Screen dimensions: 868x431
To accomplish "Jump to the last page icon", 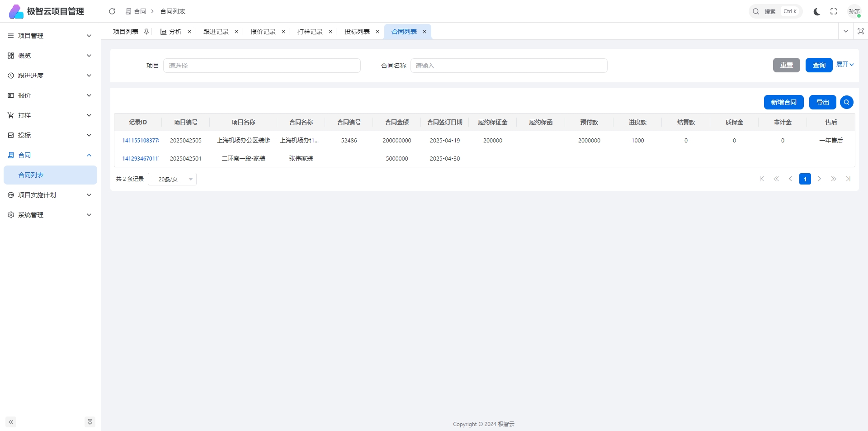I will [848, 179].
